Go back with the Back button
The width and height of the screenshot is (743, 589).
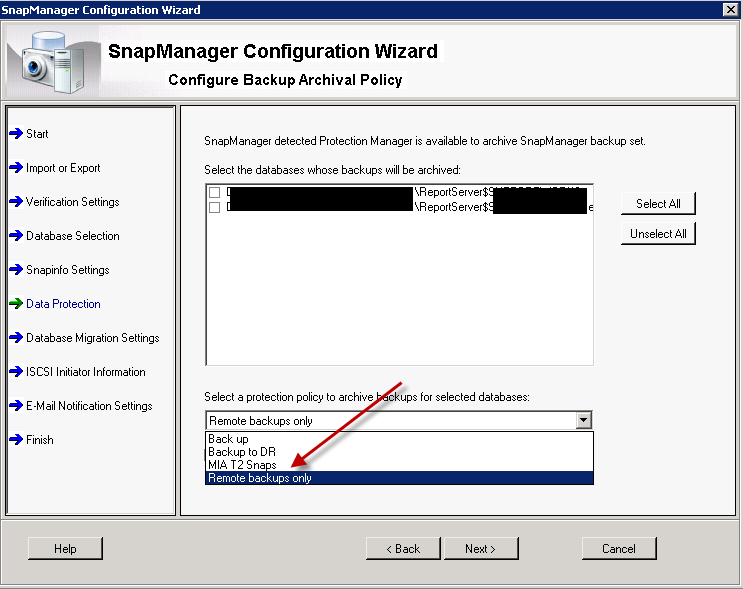click(403, 549)
